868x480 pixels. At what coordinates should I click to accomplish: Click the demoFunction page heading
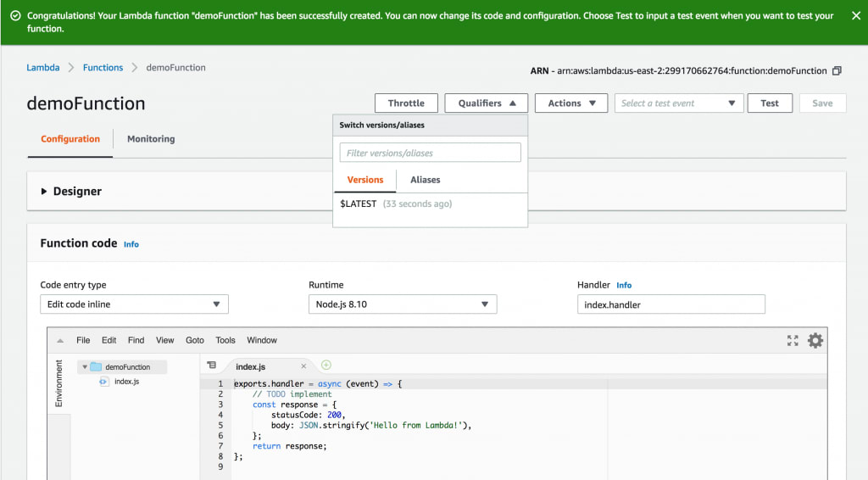86,103
